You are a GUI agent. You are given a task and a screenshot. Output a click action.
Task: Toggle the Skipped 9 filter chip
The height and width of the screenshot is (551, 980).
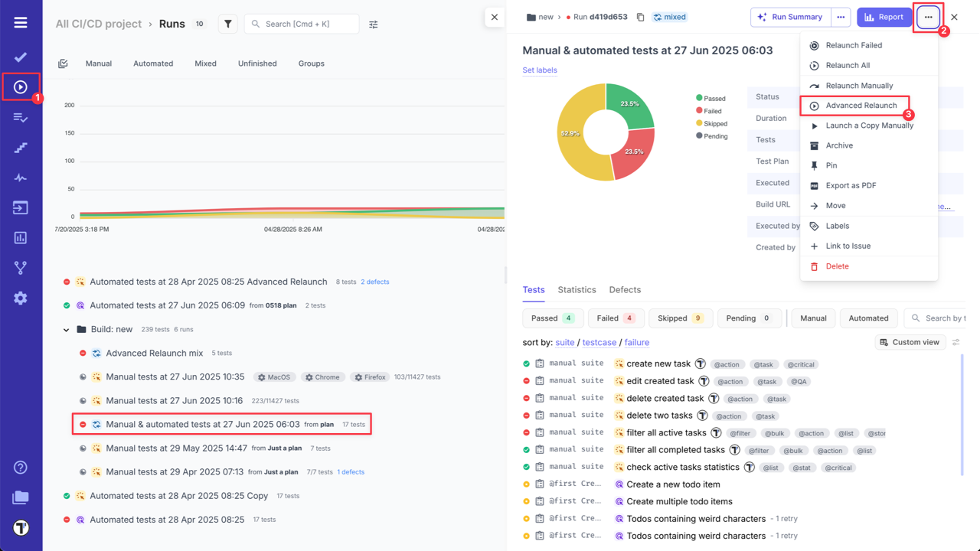[x=681, y=318]
